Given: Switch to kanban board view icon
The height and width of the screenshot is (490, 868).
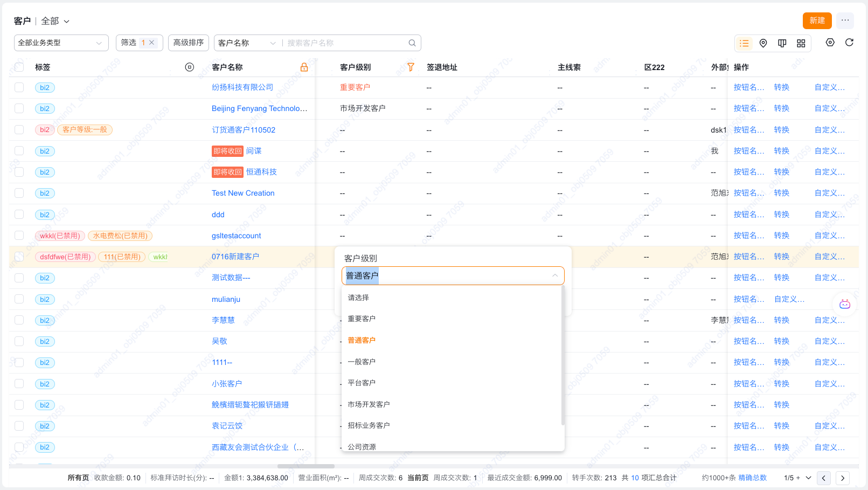Looking at the screenshot, I should click(782, 43).
